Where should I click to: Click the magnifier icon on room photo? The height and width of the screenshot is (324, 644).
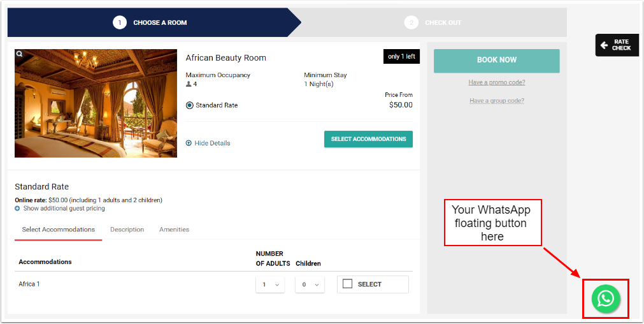[20, 54]
